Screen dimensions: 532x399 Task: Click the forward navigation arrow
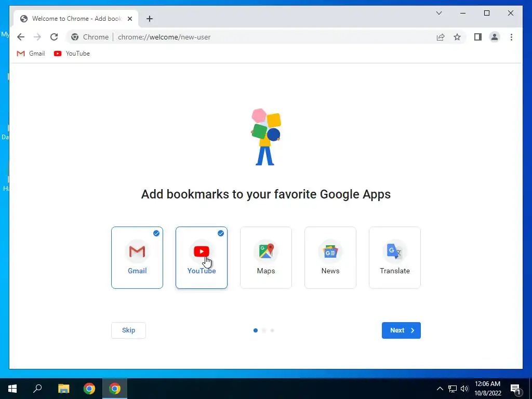pos(37,37)
